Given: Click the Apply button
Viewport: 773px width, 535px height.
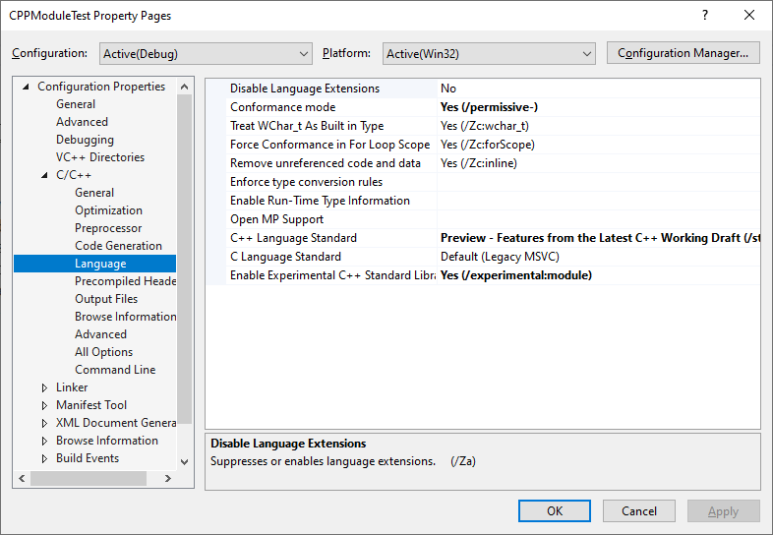Looking at the screenshot, I should click(723, 511).
